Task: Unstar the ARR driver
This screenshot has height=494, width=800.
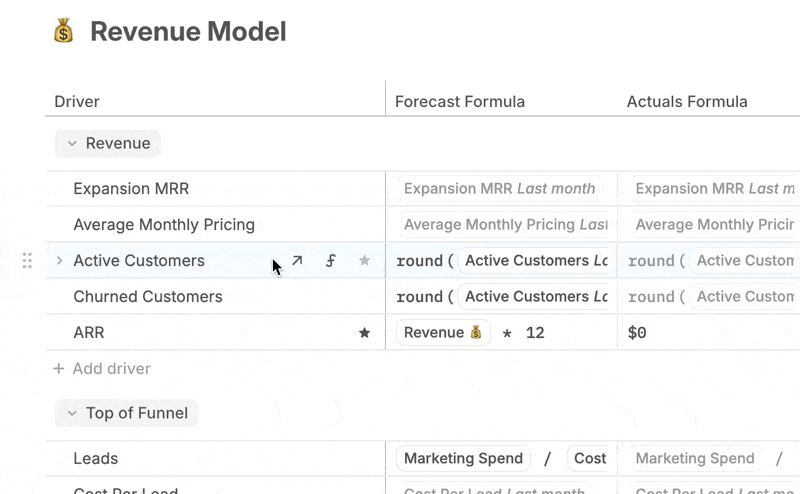Action: 364,333
